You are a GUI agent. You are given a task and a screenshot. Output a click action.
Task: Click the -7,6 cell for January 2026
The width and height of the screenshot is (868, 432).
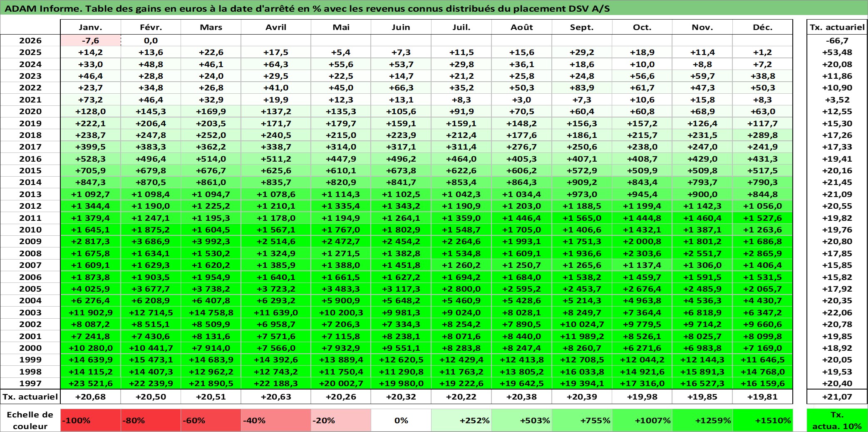tap(91, 40)
